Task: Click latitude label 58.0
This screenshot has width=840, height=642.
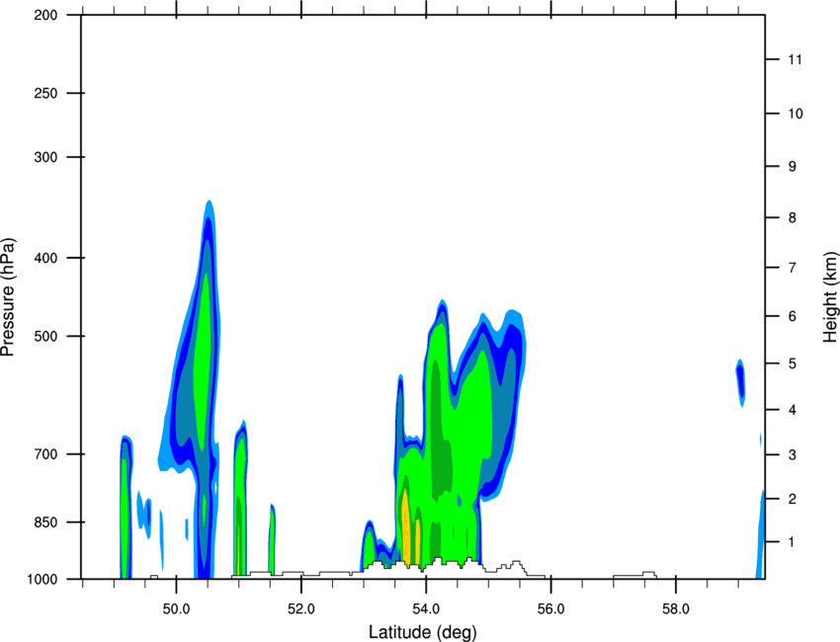Action: point(676,609)
